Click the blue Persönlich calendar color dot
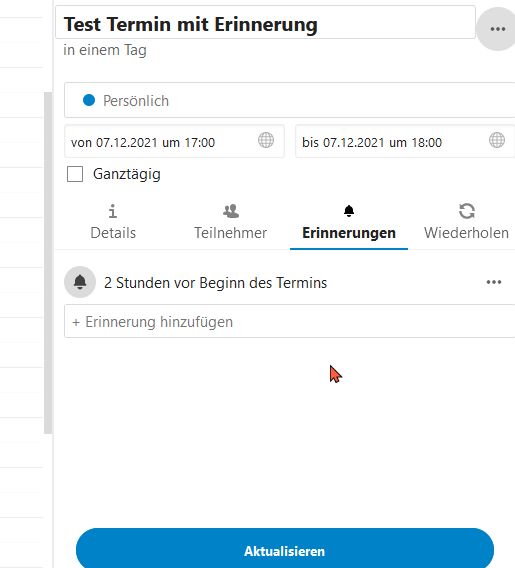The width and height of the screenshot is (515, 568). tap(89, 100)
